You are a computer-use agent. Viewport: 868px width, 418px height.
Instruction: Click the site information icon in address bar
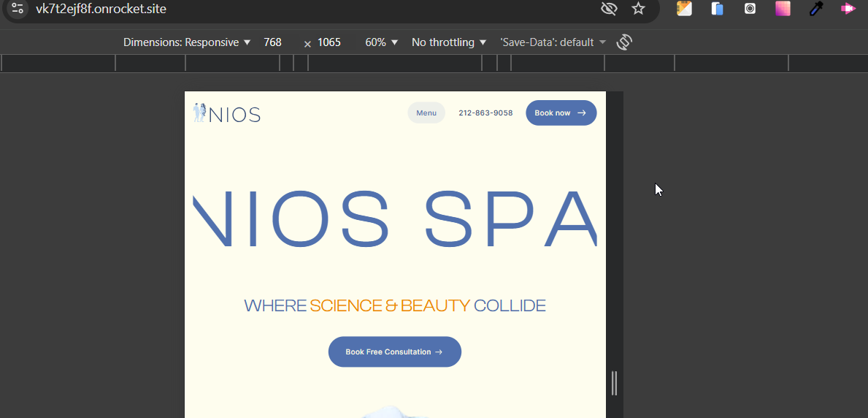coord(18,9)
